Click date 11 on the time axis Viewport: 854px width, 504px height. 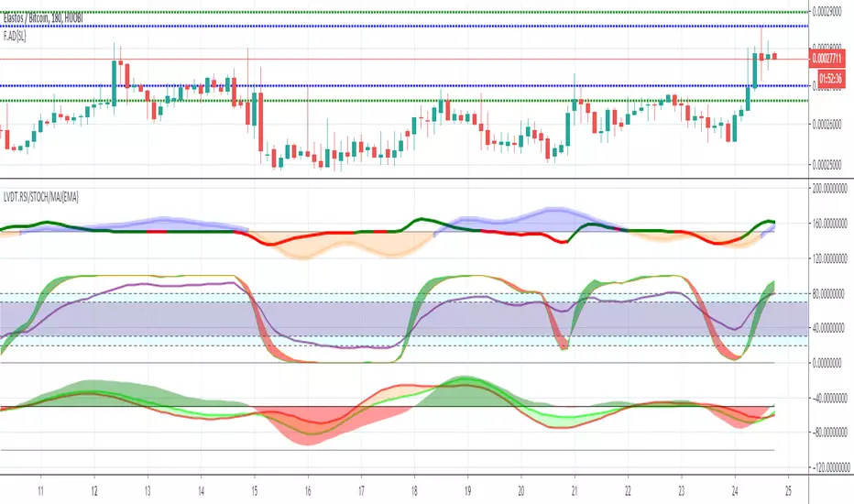coord(41,491)
